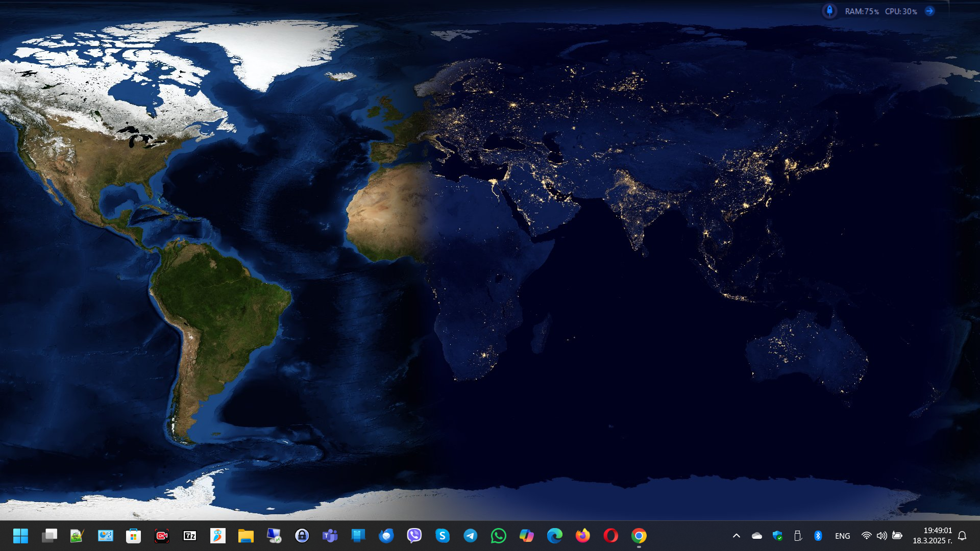Launch the owl icon app on the taskbar
This screenshot has width=980, height=551.
(218, 536)
